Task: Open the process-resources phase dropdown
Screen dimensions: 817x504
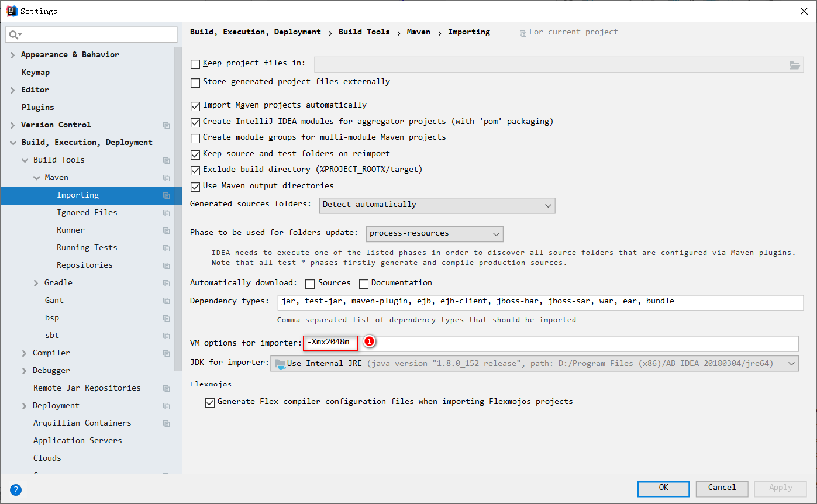Action: (435, 234)
